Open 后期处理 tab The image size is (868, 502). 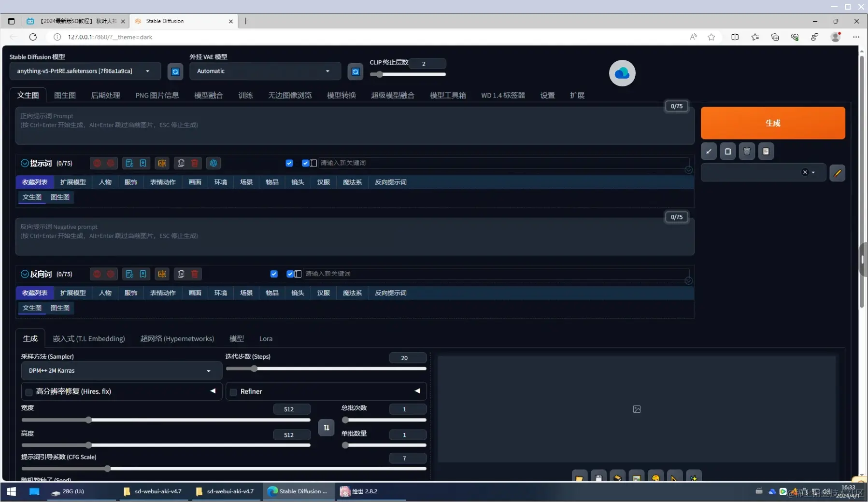(105, 96)
